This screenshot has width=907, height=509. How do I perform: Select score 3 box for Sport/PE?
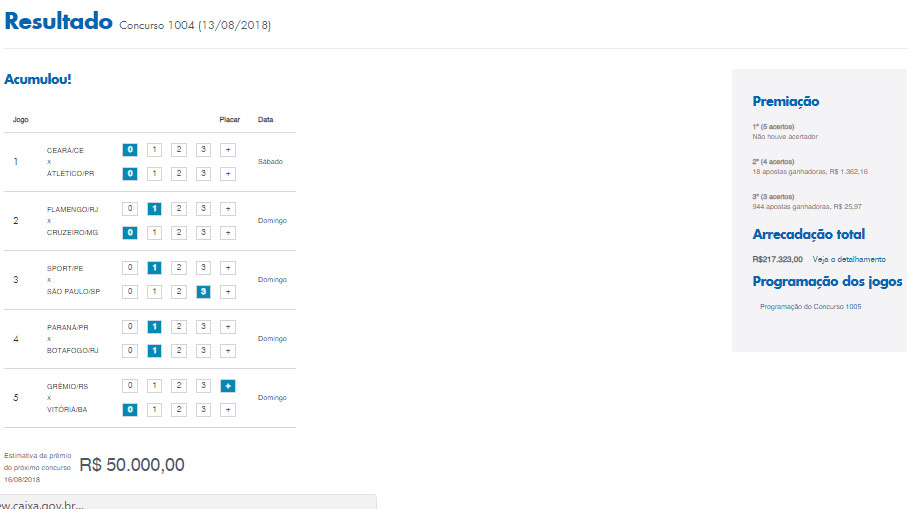point(203,268)
